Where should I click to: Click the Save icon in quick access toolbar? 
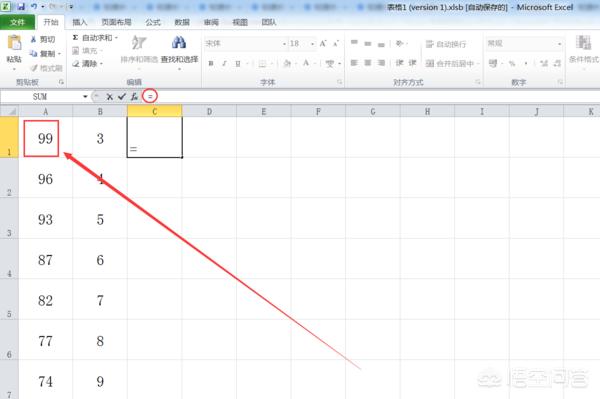pos(21,7)
